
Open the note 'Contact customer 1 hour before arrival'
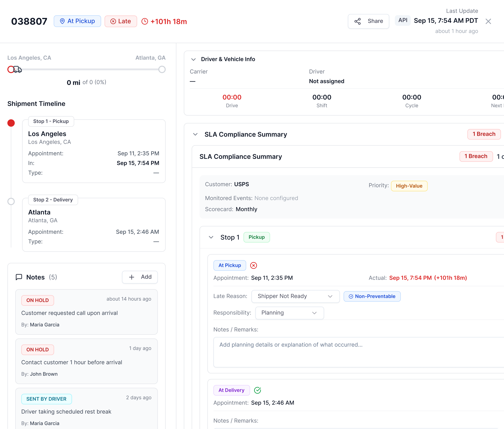[86, 361]
